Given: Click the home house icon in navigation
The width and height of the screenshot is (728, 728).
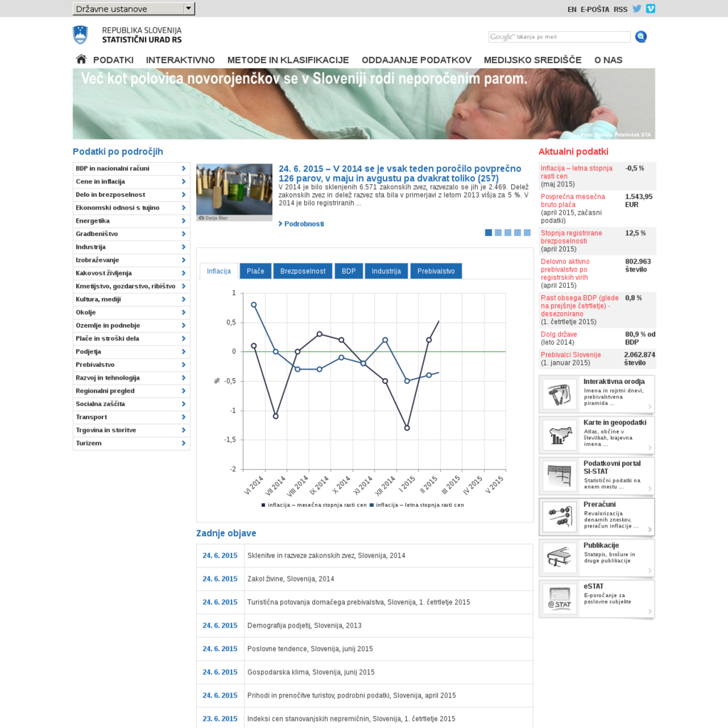Looking at the screenshot, I should tap(80, 60).
